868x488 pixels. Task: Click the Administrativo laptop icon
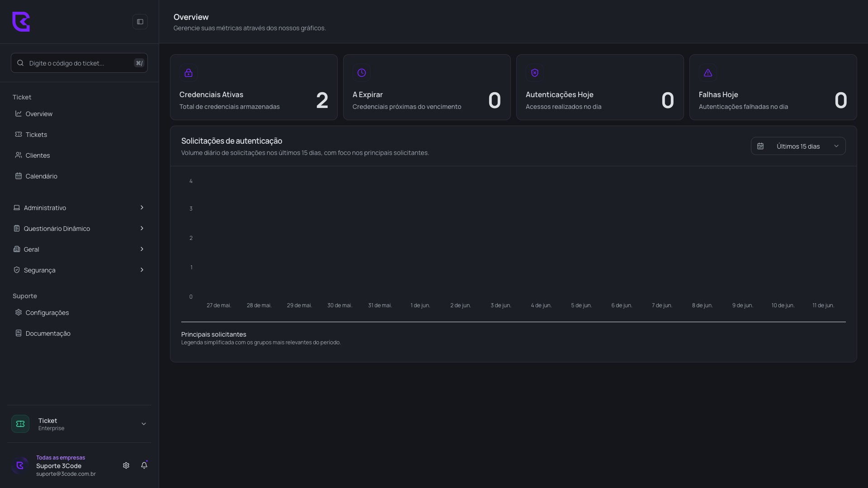(17, 207)
